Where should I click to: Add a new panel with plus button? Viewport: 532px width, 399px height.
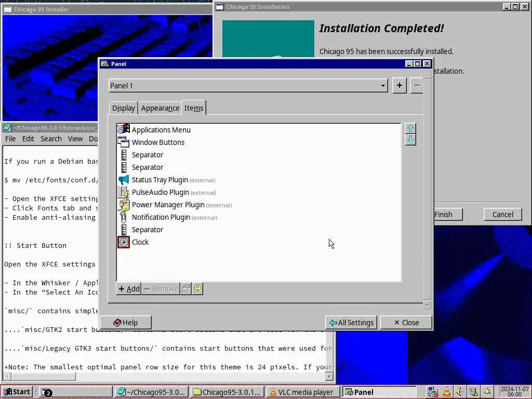coord(400,86)
